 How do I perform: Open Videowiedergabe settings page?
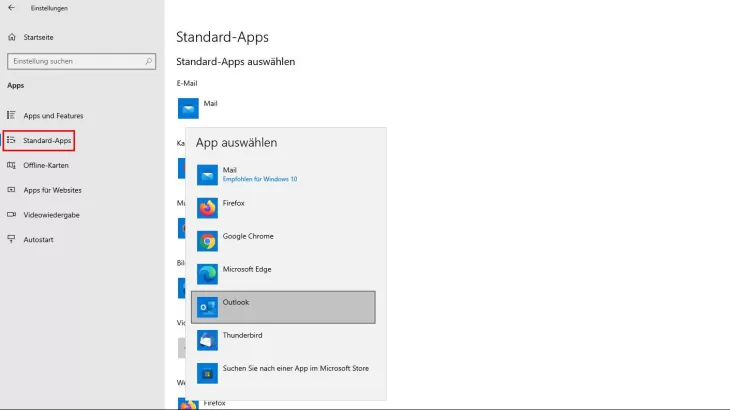[51, 214]
